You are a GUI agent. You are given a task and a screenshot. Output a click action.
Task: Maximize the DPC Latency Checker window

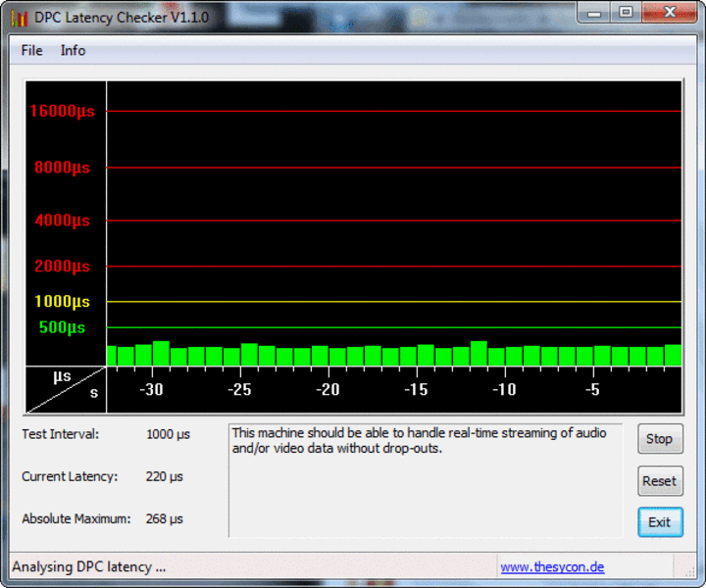click(x=626, y=13)
